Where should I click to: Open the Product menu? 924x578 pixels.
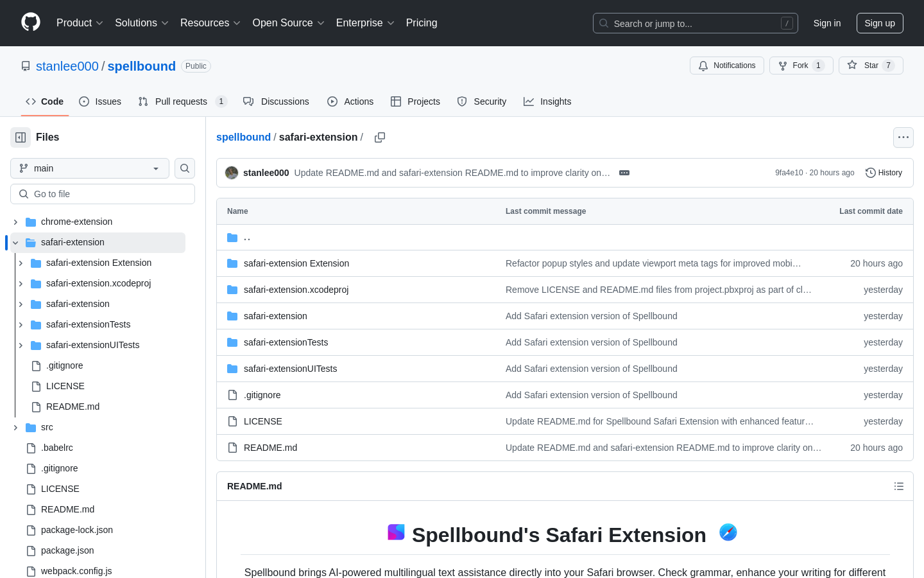pos(80,22)
